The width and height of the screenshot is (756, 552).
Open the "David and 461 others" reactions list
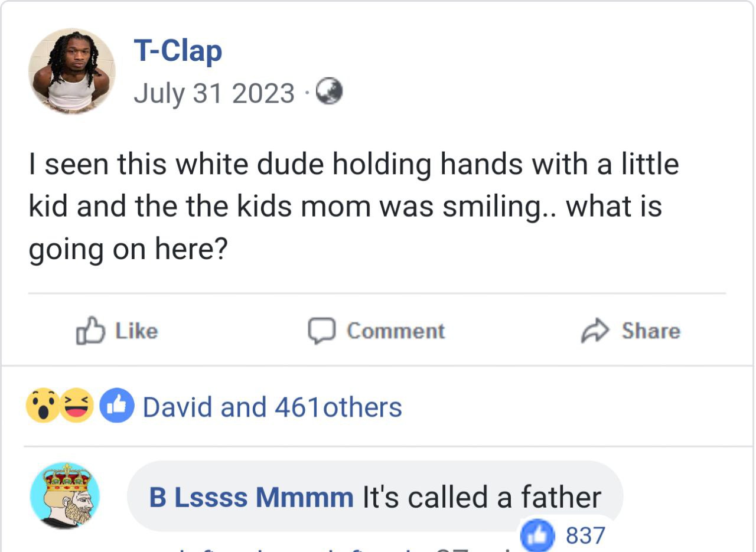272,407
